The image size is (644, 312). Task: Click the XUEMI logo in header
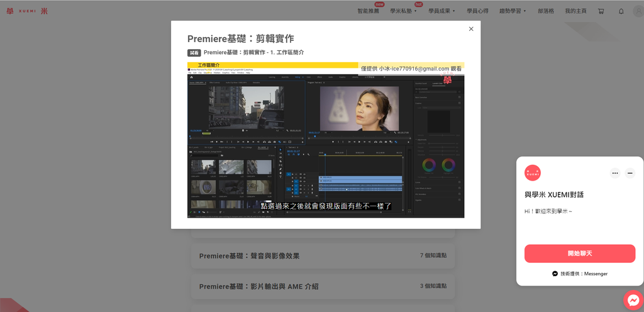point(26,11)
